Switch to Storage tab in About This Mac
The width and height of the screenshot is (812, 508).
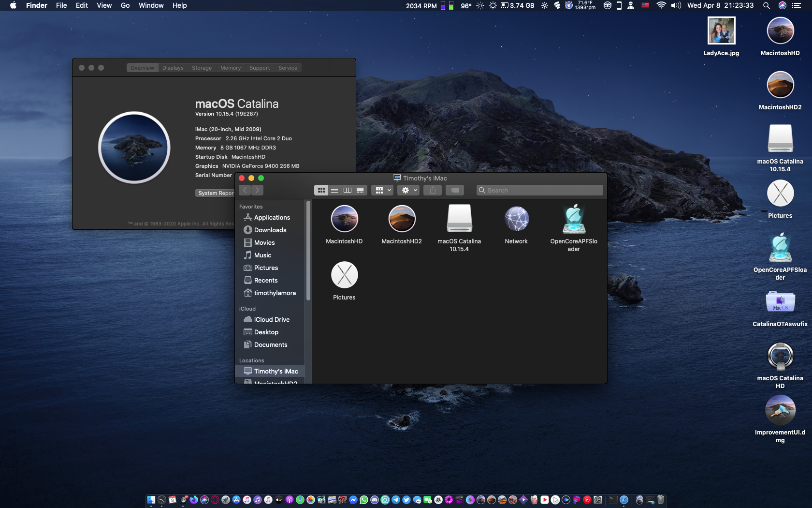tap(202, 68)
